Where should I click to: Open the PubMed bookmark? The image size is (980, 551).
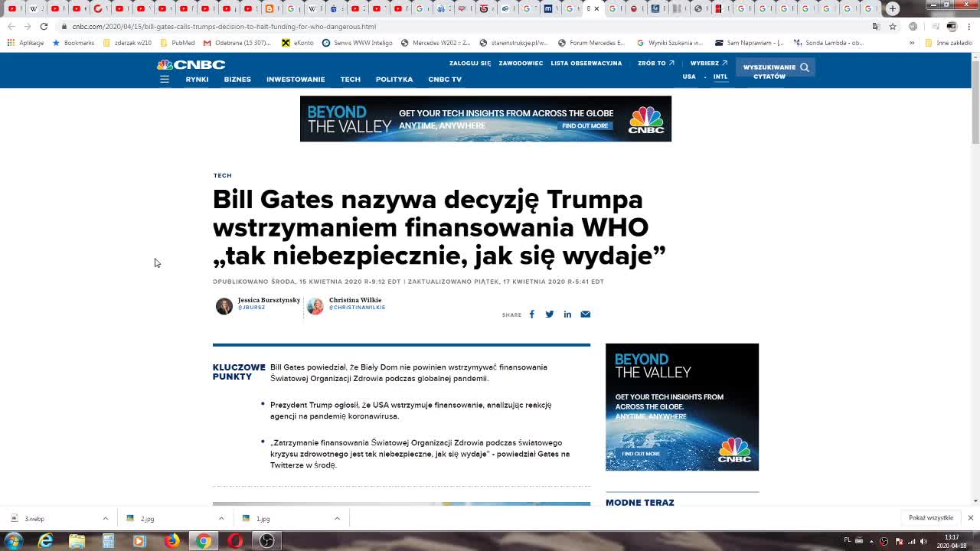click(x=177, y=43)
